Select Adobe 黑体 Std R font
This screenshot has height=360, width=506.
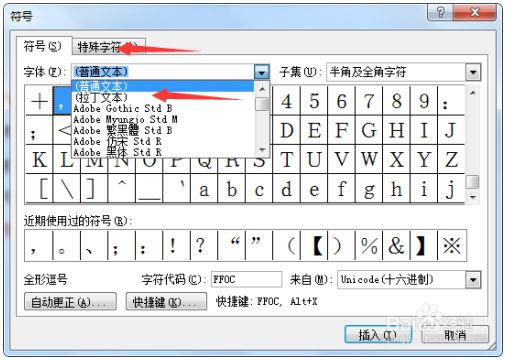(x=163, y=152)
